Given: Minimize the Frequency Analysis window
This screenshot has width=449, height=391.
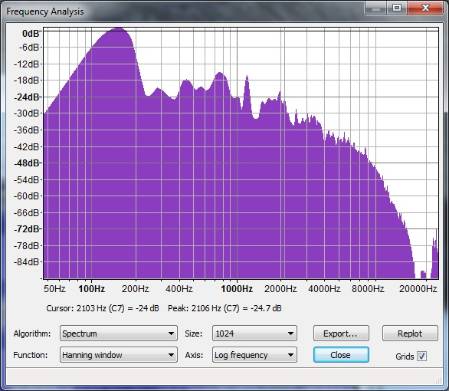Looking at the screenshot, I should 376,8.
